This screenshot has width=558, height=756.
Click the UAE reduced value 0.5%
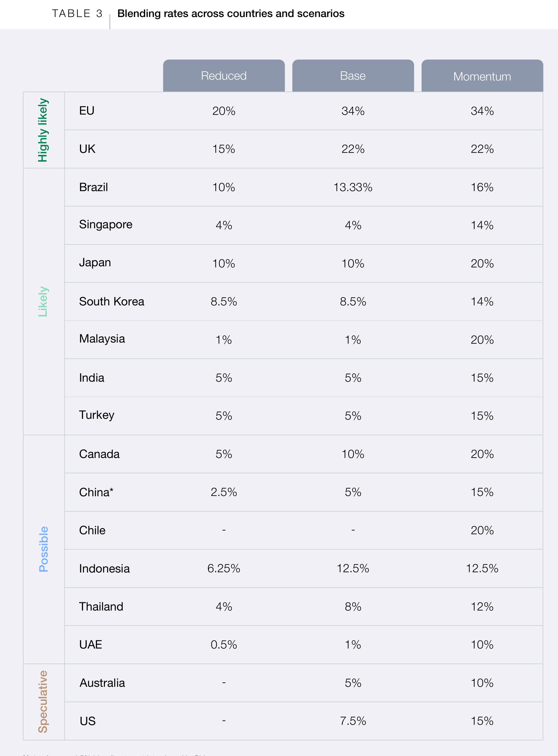click(224, 645)
